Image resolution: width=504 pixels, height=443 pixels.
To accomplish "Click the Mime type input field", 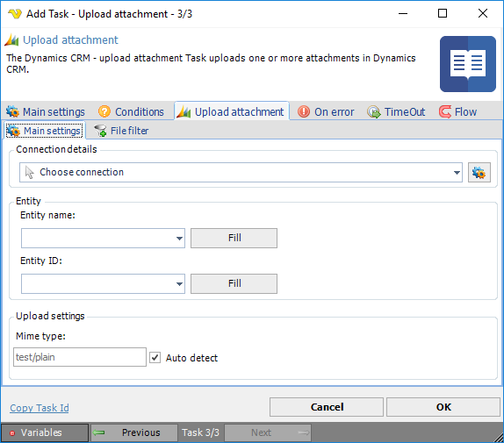I will pos(80,357).
